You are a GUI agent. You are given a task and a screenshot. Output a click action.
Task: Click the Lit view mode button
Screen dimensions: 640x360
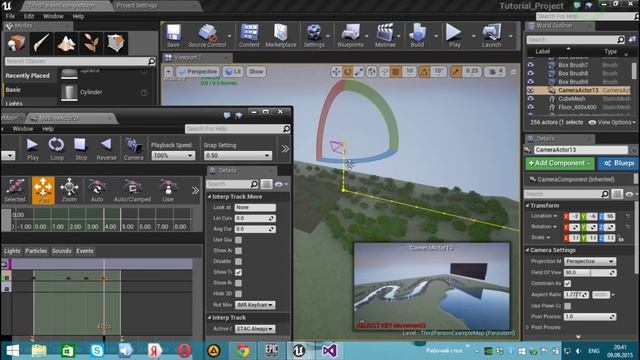pos(233,71)
